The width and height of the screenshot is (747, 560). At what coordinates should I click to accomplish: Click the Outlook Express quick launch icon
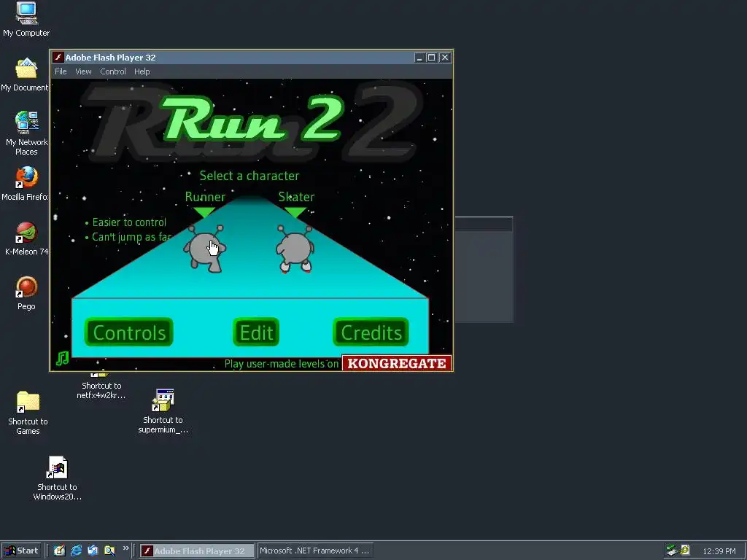pyautogui.click(x=93, y=551)
